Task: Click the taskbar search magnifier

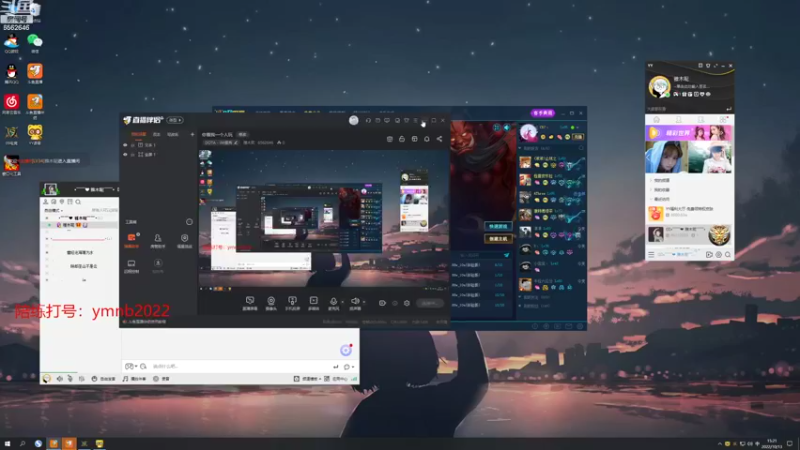Action: pyautogui.click(x=22, y=443)
